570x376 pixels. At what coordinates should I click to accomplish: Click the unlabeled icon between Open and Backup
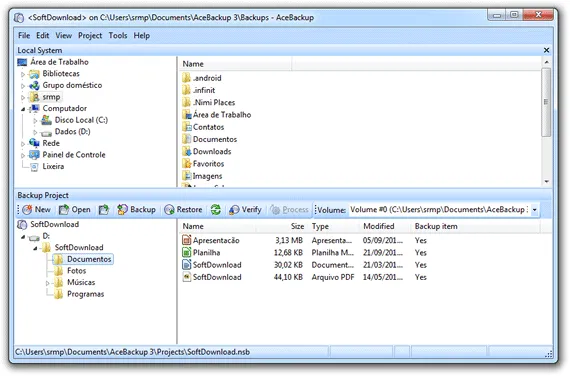[104, 210]
